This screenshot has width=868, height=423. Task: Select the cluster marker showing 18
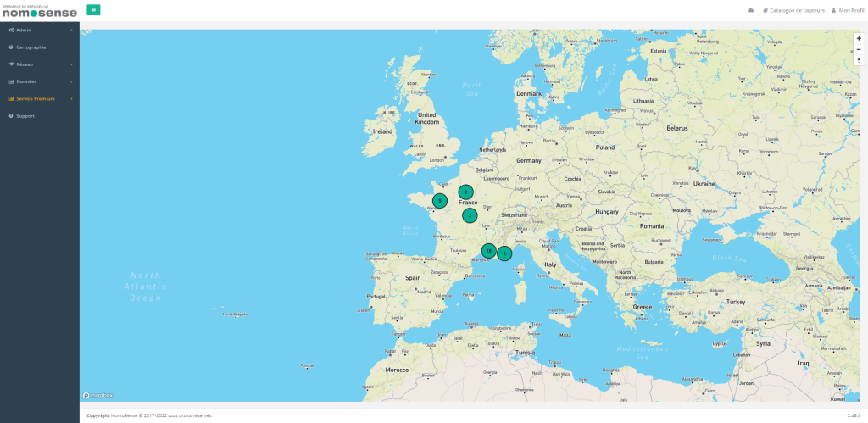click(489, 251)
